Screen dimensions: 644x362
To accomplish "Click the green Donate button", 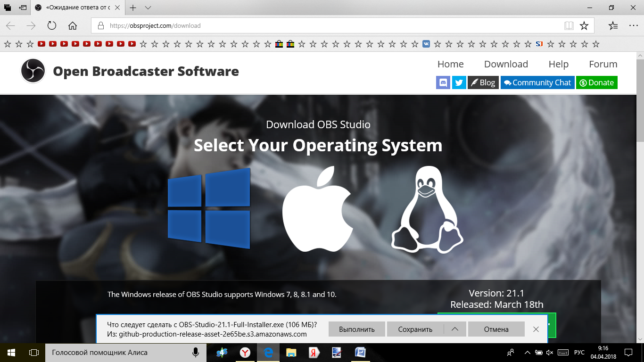I will coord(596,82).
